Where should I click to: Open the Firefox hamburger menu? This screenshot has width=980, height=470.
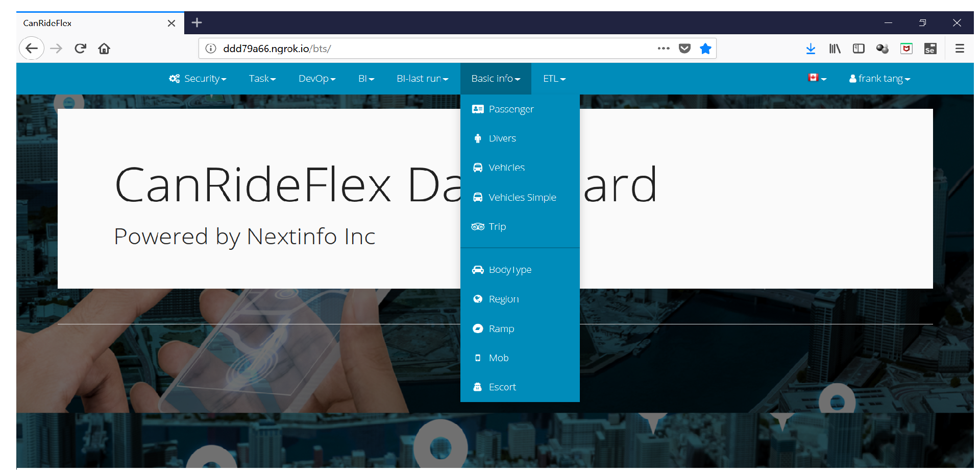(x=960, y=49)
